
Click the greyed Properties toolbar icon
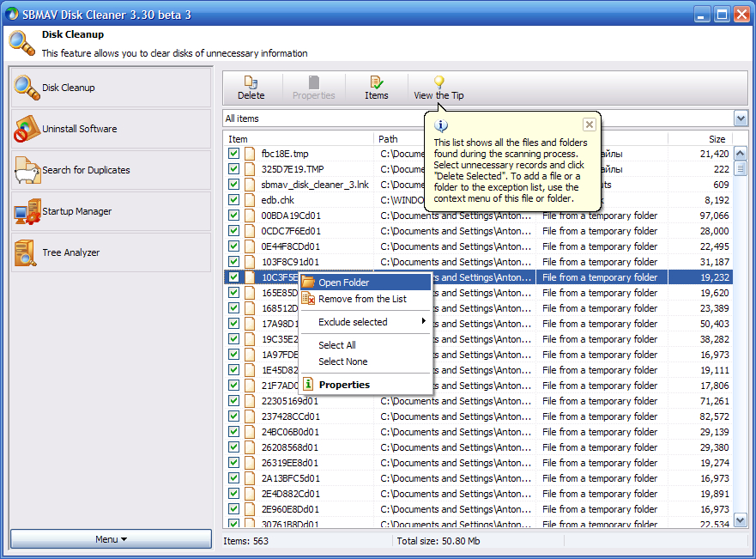click(x=313, y=82)
